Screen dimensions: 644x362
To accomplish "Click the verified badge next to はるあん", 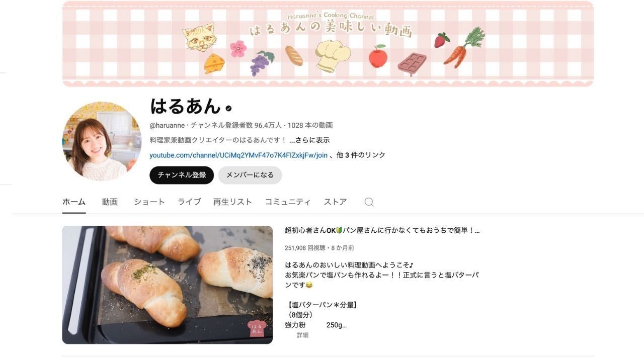I will (x=228, y=108).
